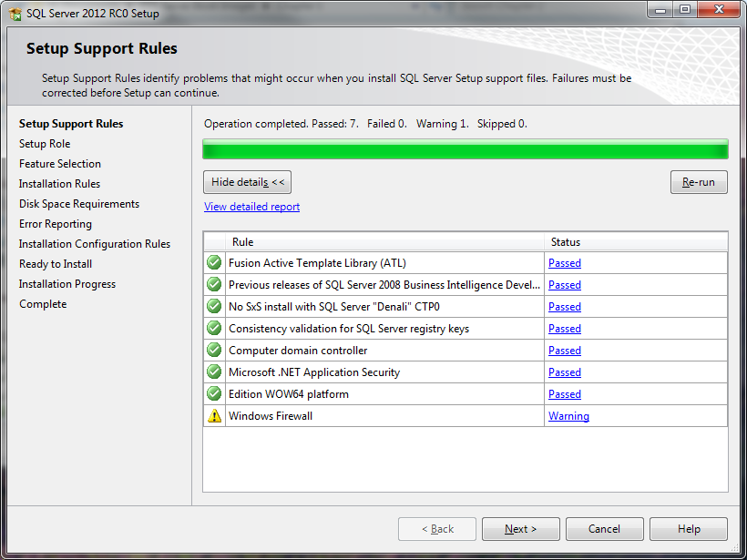Viewport: 747px width, 560px height.
Task: Open Passed status for Fusion ATL rule
Action: [565, 263]
